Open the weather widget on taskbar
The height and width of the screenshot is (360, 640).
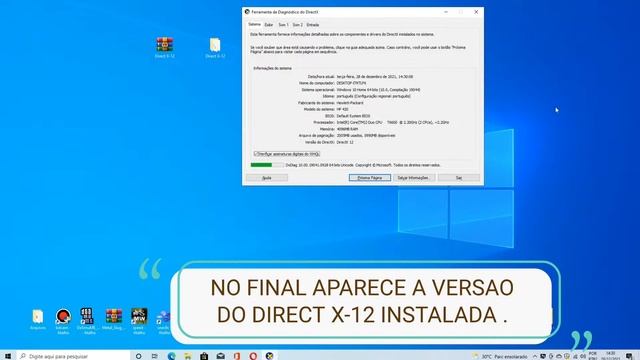(500, 356)
